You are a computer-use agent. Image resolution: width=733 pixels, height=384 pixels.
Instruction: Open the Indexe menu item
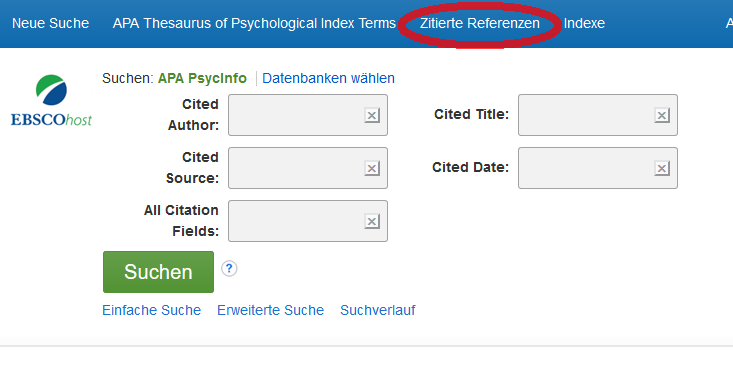pos(584,23)
